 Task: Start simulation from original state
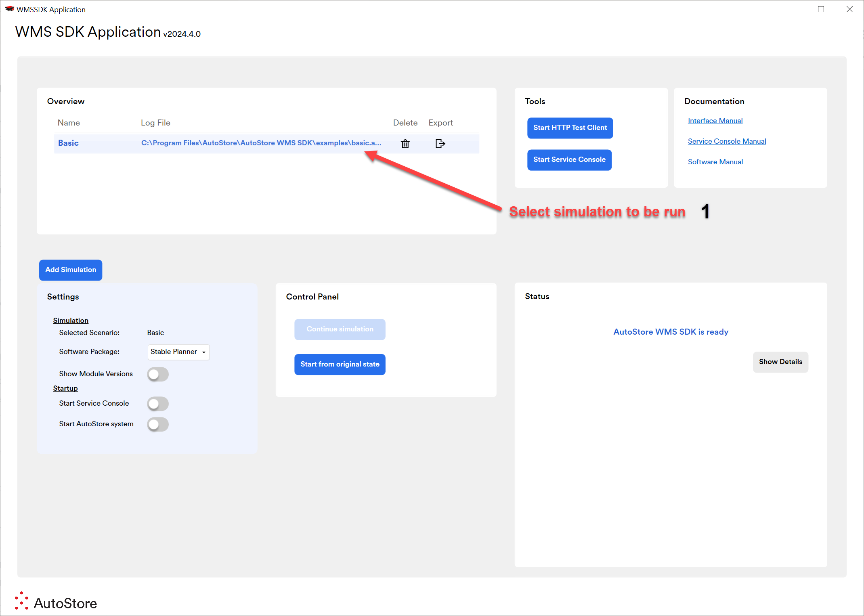point(340,365)
